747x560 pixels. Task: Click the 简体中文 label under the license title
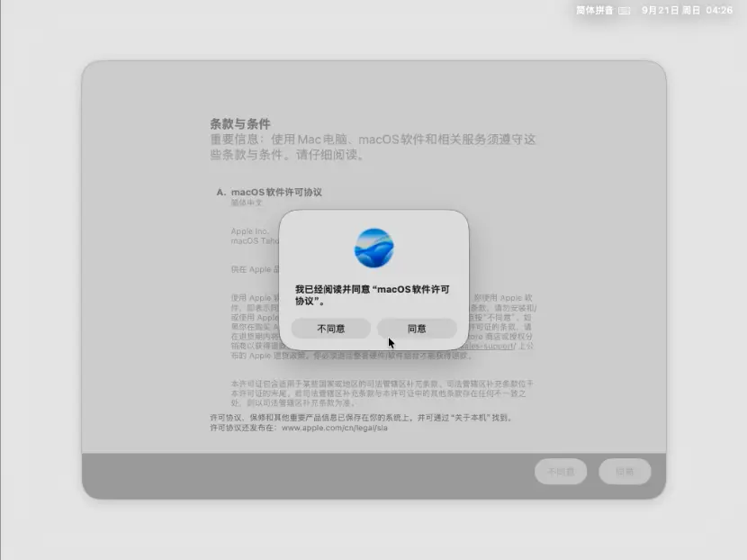(x=247, y=203)
